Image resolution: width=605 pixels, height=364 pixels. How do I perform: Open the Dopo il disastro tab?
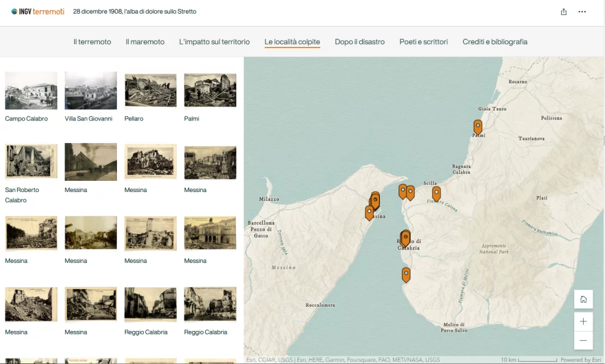pyautogui.click(x=360, y=42)
